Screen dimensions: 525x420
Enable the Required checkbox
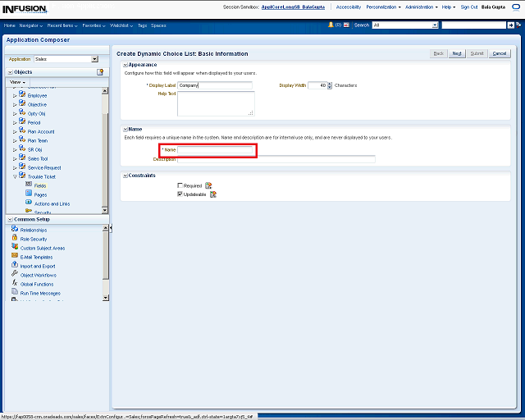pyautogui.click(x=180, y=185)
